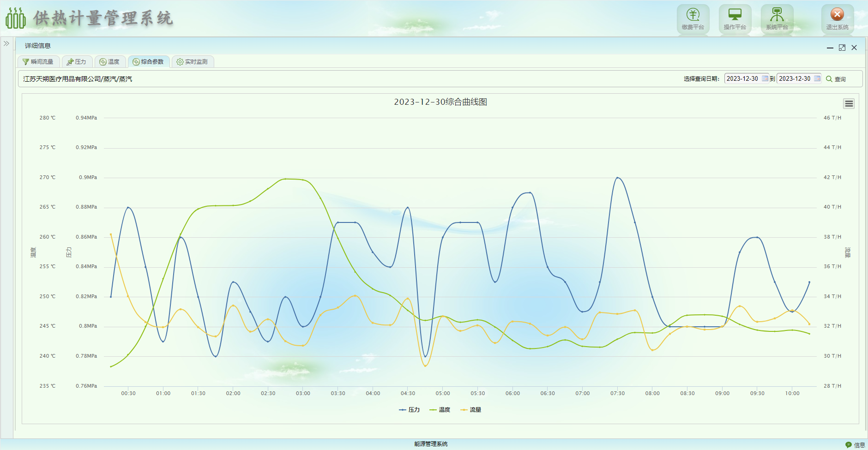Switch to the 压力 tab
This screenshot has width=868, height=450.
coord(76,62)
